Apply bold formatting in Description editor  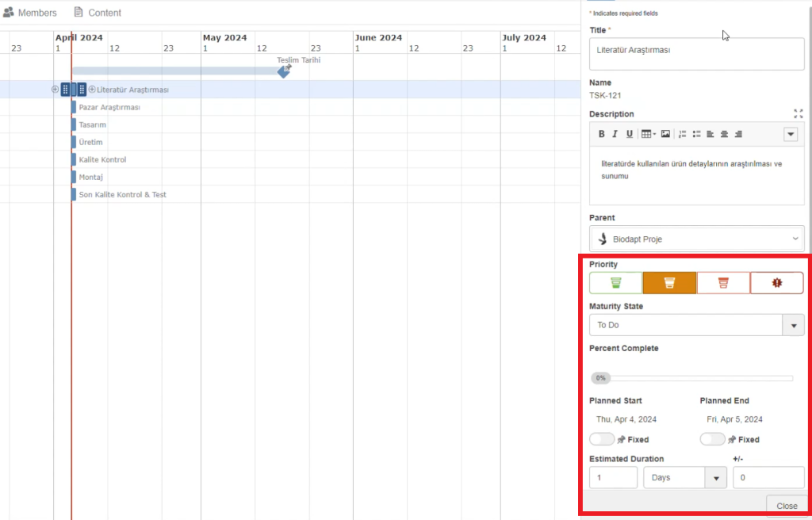click(602, 134)
